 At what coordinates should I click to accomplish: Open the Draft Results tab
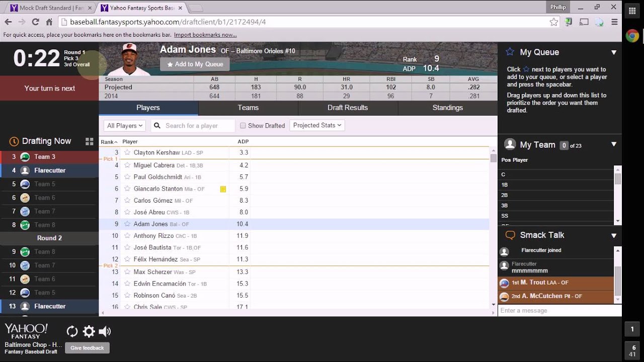(x=348, y=108)
